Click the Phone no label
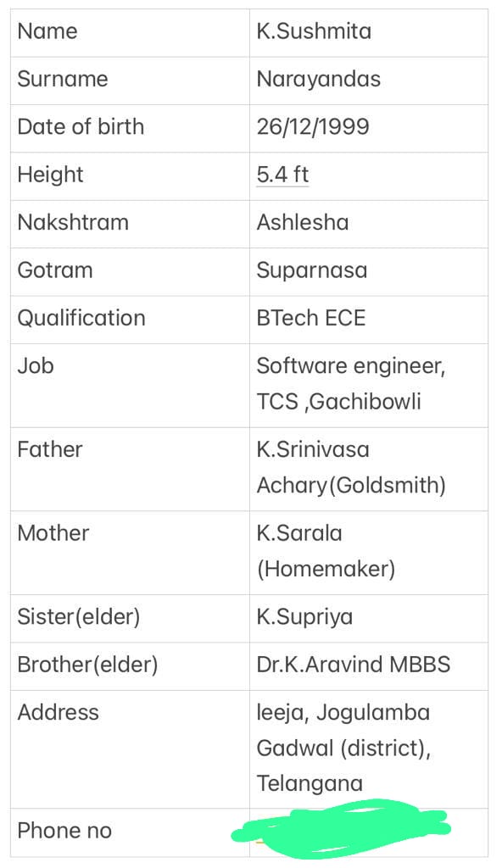502x868 pixels. pyautogui.click(x=64, y=831)
